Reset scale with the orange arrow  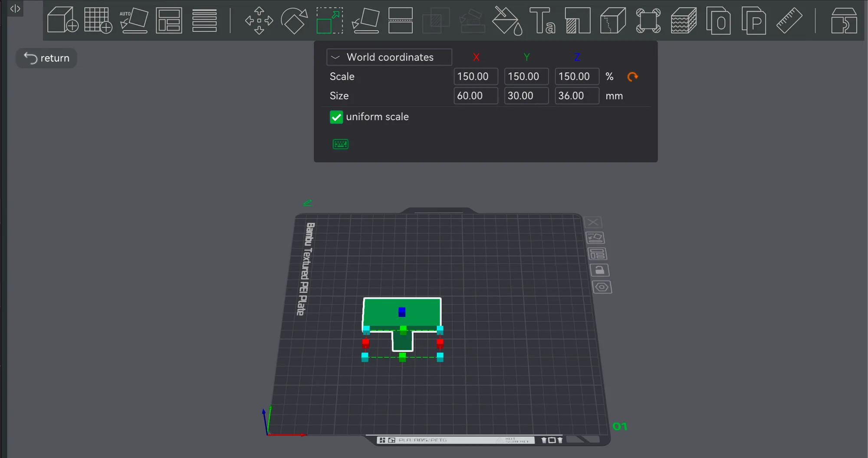[x=633, y=77]
